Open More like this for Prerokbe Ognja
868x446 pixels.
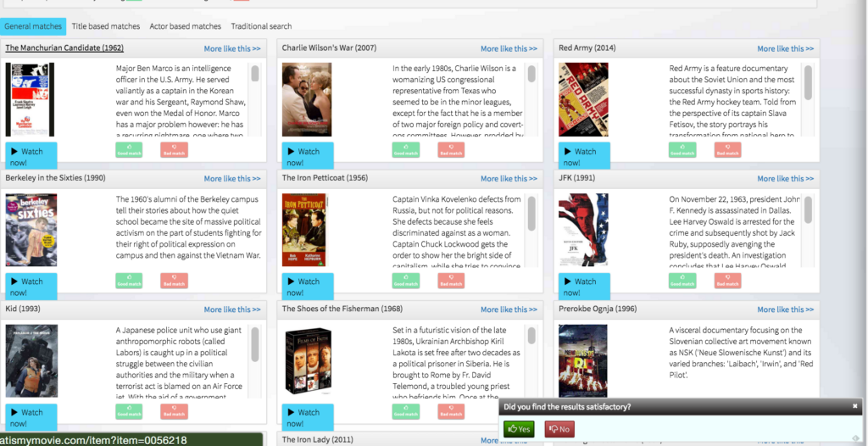click(786, 309)
